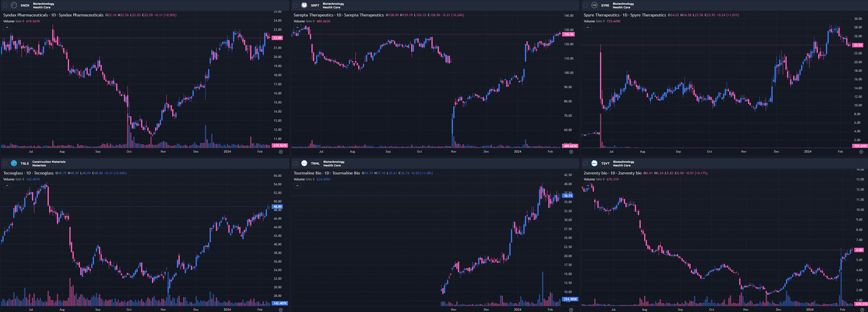Image resolution: width=868 pixels, height=312 pixels.
Task: Click the Tecnoglass TGLS company logo
Action: 14,164
